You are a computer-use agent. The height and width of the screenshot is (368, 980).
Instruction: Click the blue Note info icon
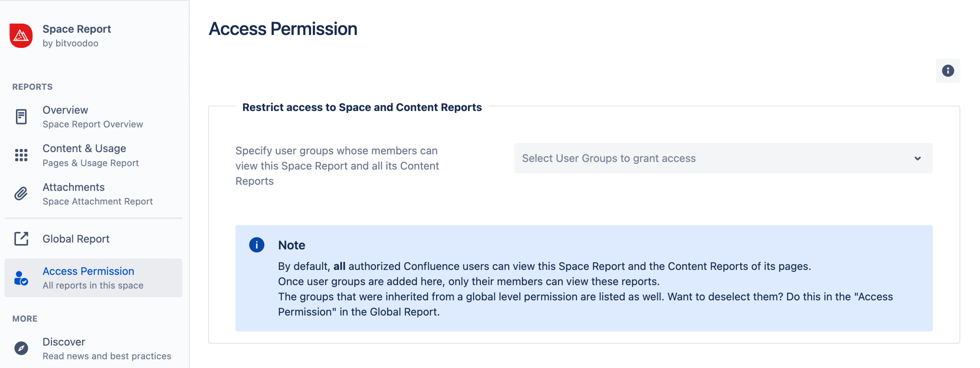point(257,245)
